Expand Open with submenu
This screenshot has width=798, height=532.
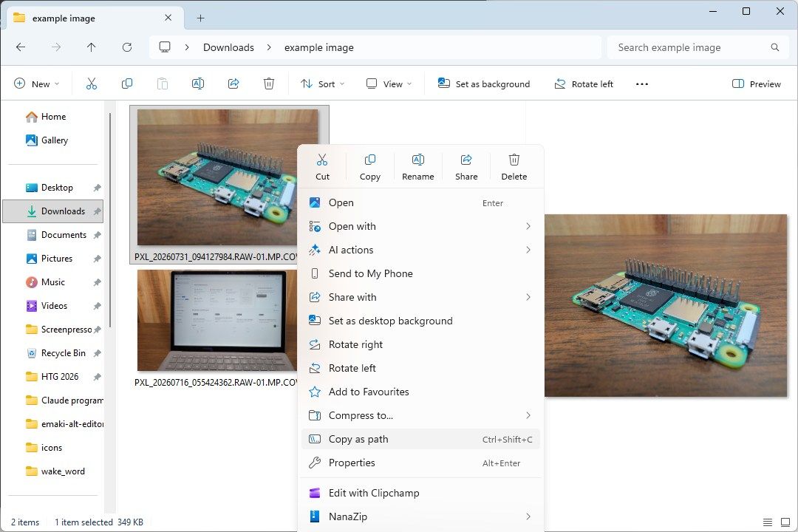528,226
